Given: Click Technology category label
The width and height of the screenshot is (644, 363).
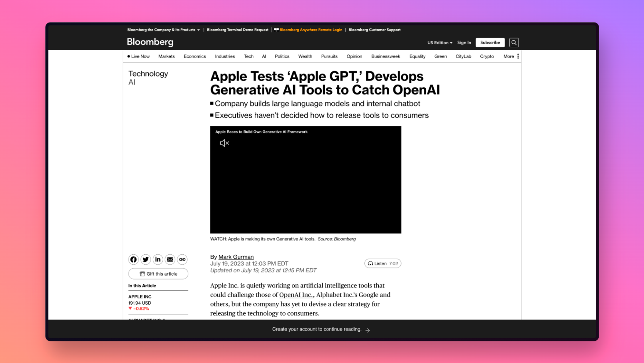Looking at the screenshot, I should point(148,74).
